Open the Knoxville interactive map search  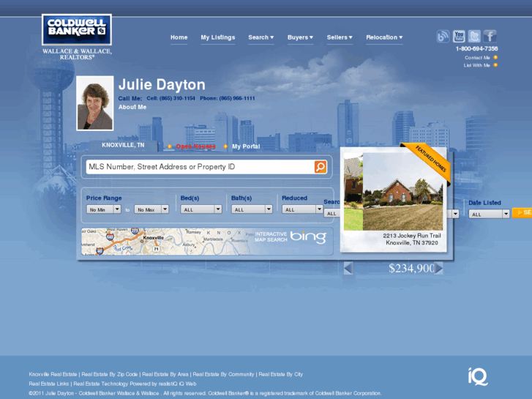pos(206,242)
